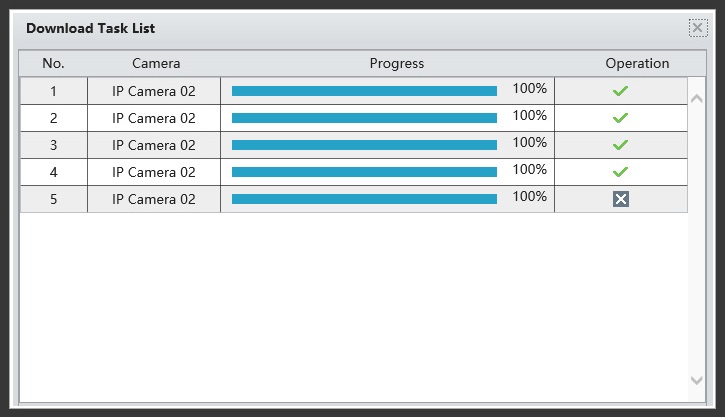Image resolution: width=725 pixels, height=417 pixels.
Task: Select the progress bar of task 1
Action: tap(364, 91)
